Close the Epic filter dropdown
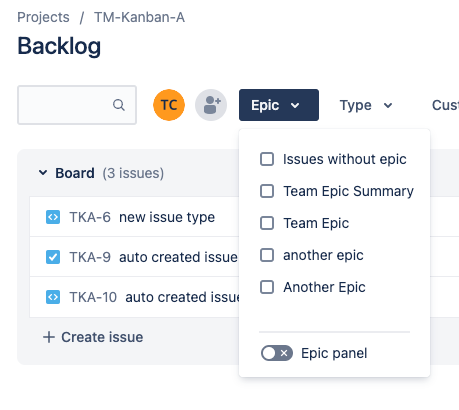459x410 pixels. (x=279, y=105)
